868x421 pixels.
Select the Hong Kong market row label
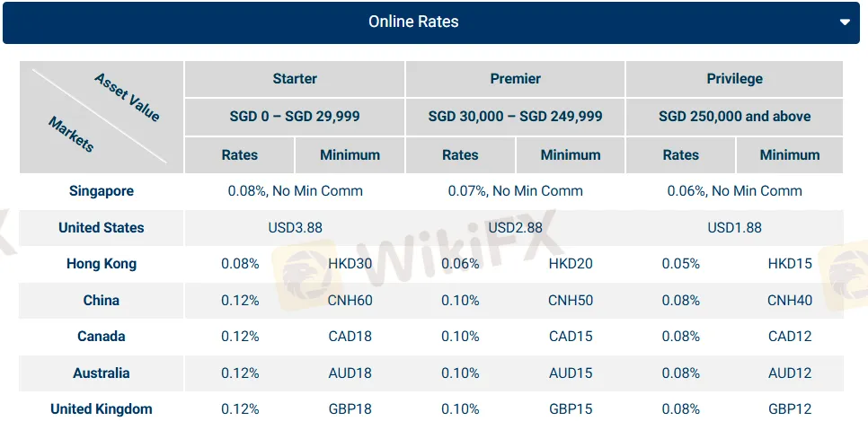pyautogui.click(x=101, y=264)
